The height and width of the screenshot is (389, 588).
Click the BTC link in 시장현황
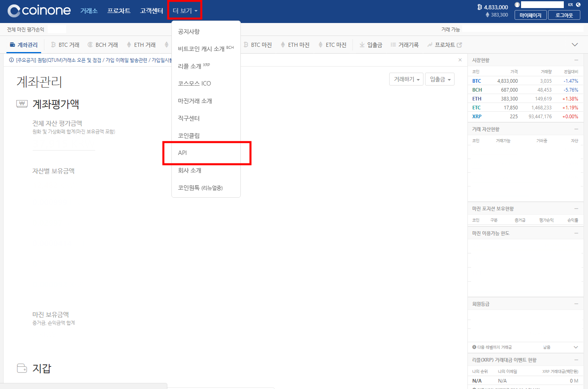click(x=476, y=81)
